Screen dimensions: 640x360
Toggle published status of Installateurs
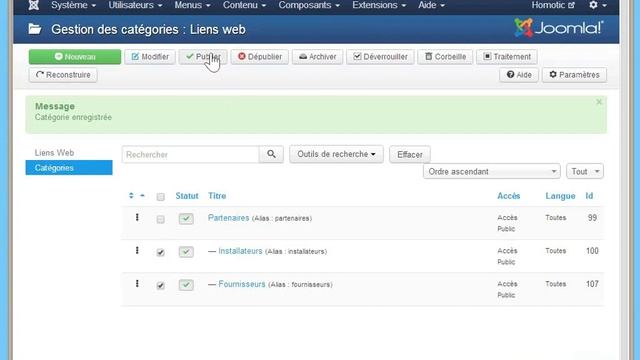[x=186, y=252]
